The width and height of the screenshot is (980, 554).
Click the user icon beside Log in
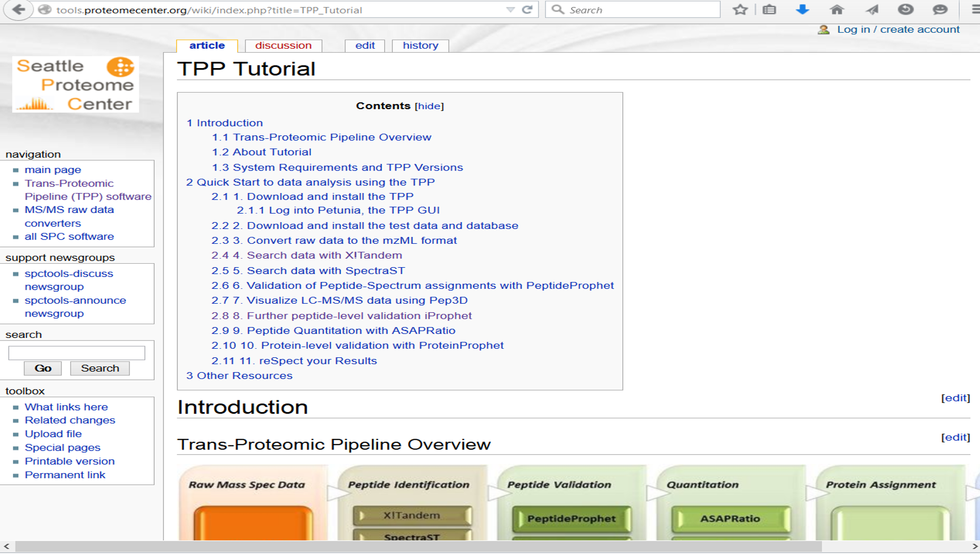[823, 30]
